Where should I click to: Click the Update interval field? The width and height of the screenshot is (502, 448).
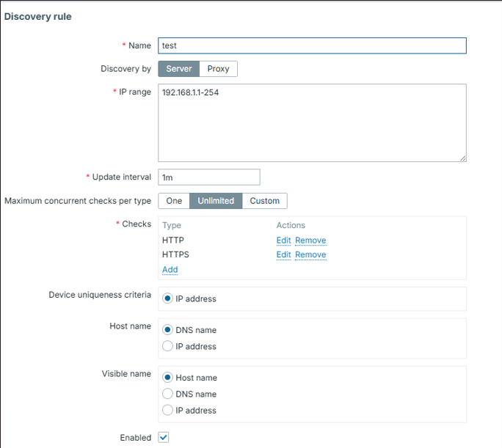[209, 177]
